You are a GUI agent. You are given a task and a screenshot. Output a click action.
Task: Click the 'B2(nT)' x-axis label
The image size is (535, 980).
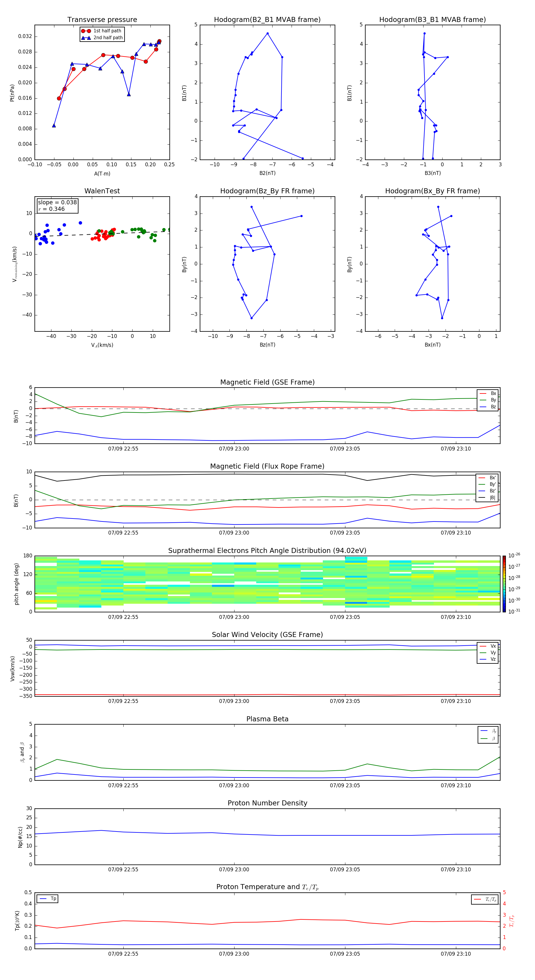click(x=267, y=173)
